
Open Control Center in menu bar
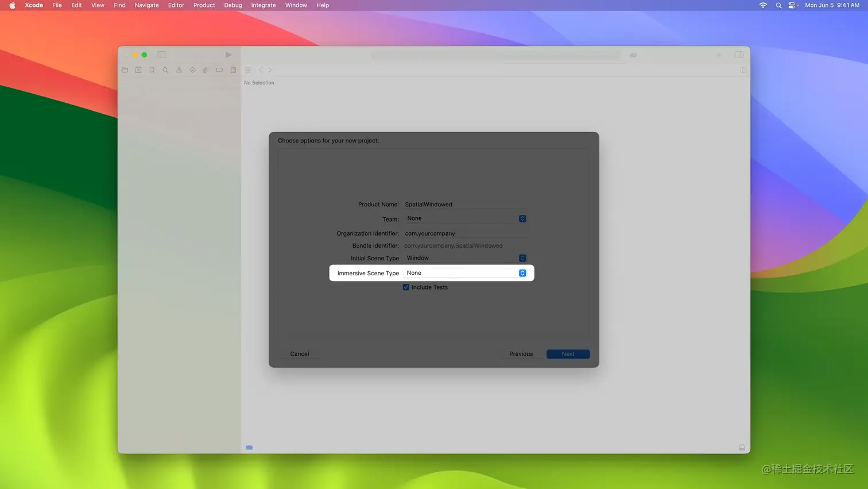pyautogui.click(x=792, y=5)
